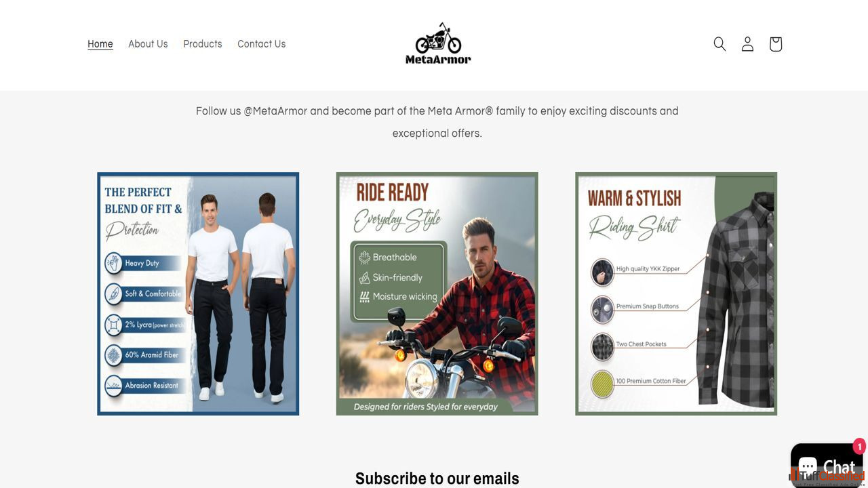Click the Two Chest Pockets detail circle
Screen dimensions: 868x488
click(602, 347)
